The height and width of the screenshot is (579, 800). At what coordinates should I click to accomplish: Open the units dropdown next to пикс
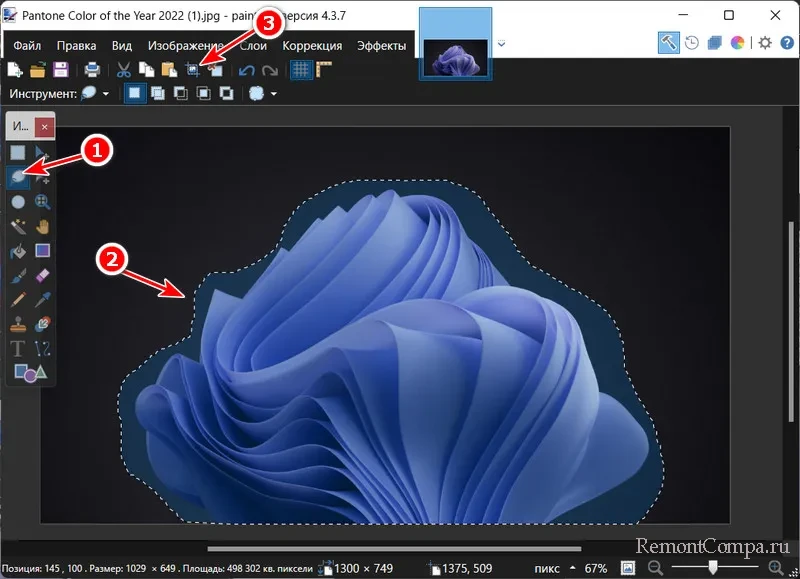click(x=572, y=568)
